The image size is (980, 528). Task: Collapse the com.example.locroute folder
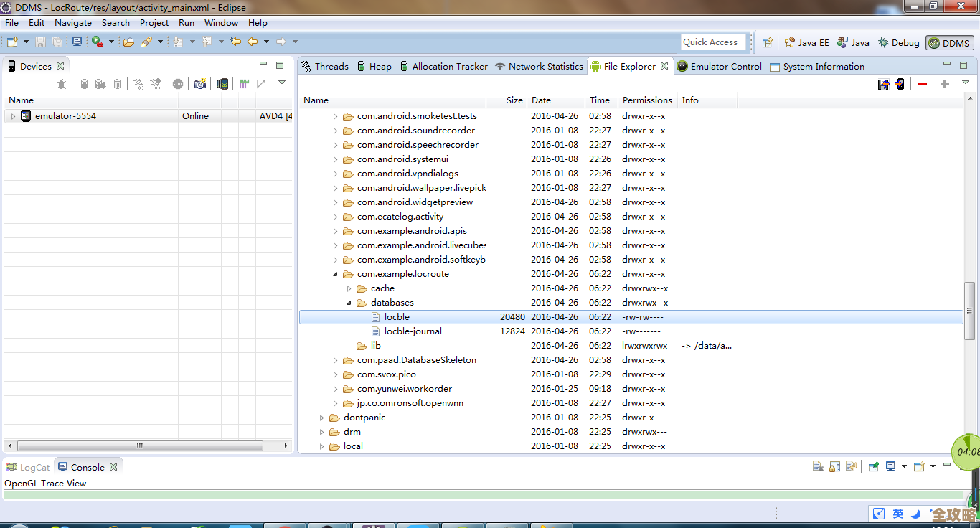[x=335, y=274]
